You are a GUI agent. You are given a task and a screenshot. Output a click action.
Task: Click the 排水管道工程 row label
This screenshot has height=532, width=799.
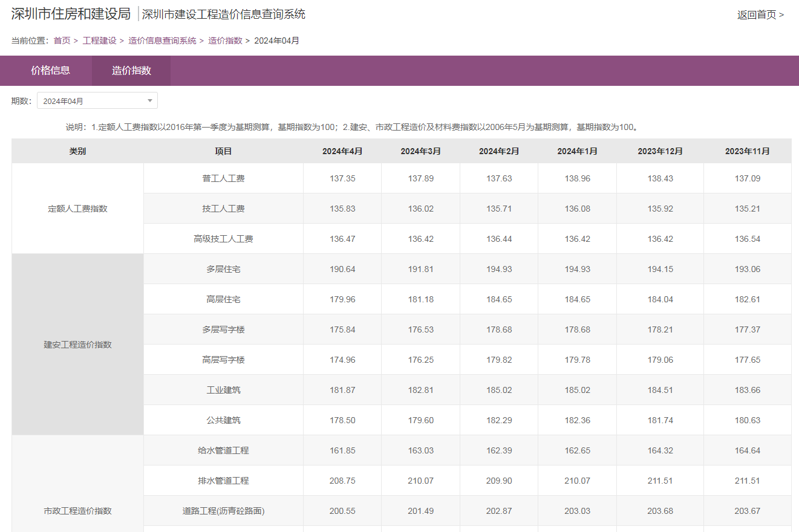coord(223,481)
